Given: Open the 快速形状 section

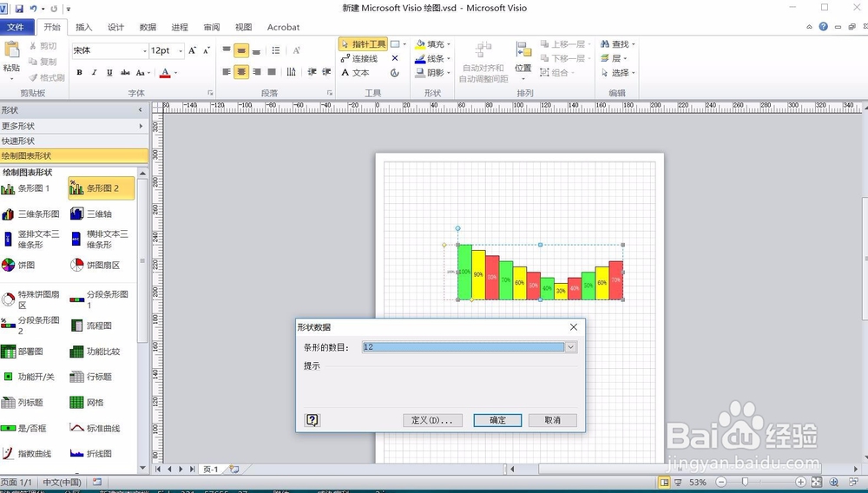Looking at the screenshot, I should tap(74, 141).
